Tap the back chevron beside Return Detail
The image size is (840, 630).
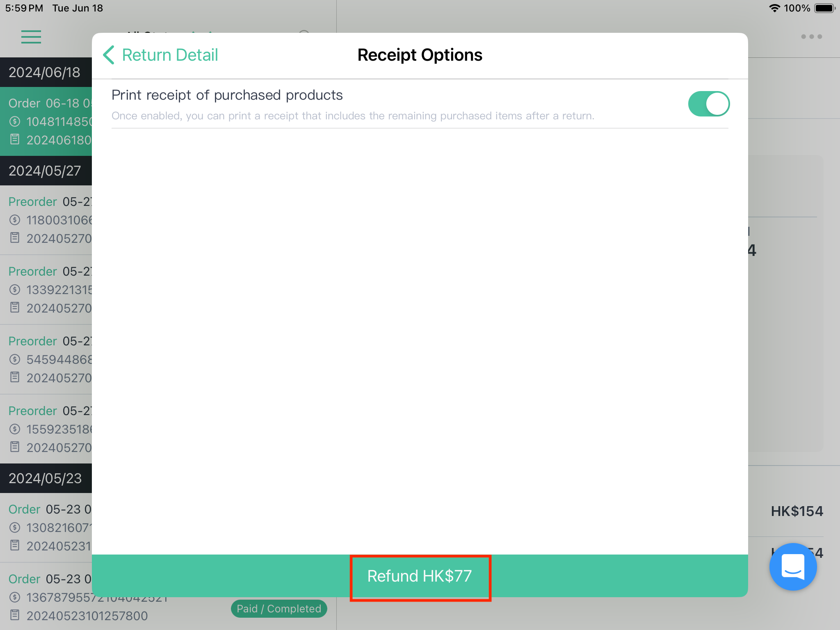coord(109,55)
